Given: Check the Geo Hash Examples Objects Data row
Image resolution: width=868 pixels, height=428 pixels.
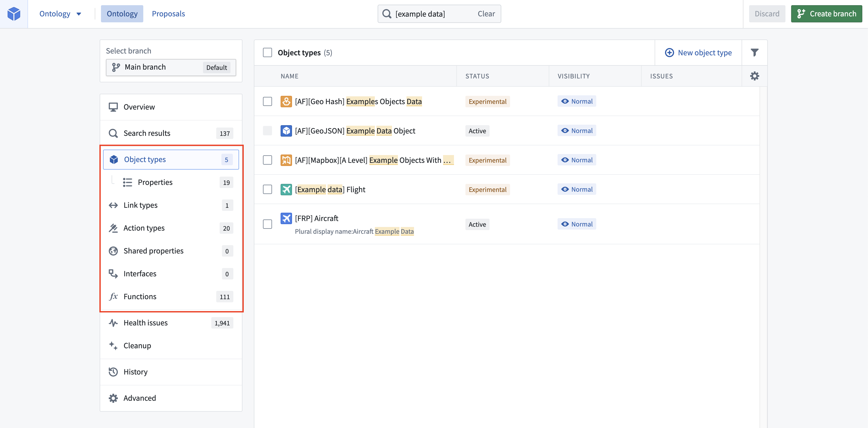Looking at the screenshot, I should coord(268,102).
